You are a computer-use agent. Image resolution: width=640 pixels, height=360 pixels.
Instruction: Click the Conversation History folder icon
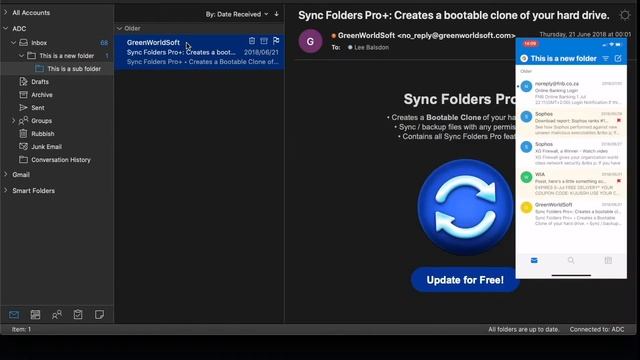click(24, 160)
